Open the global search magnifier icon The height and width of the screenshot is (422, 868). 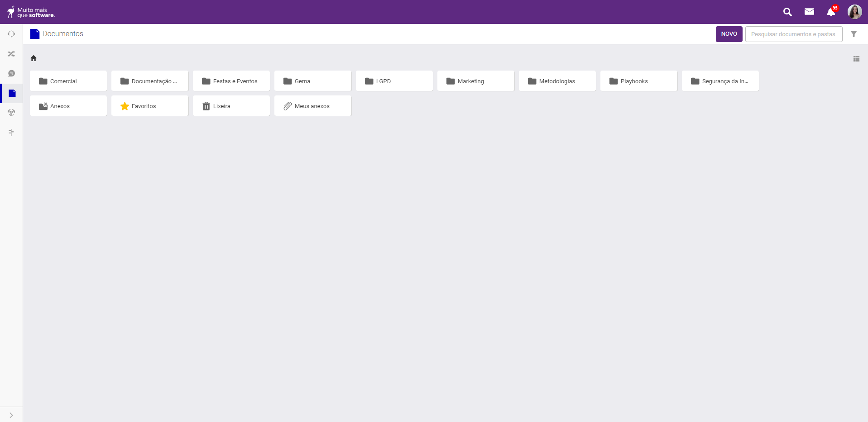[787, 12]
